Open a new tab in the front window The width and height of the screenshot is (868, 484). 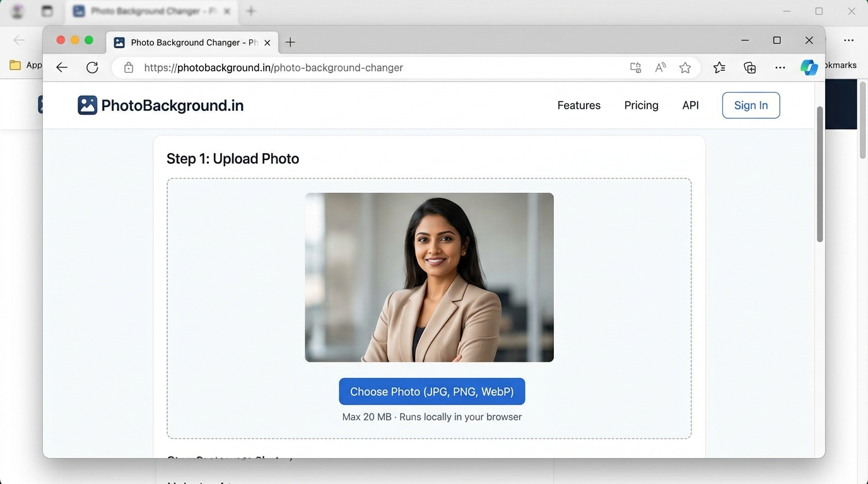click(290, 42)
